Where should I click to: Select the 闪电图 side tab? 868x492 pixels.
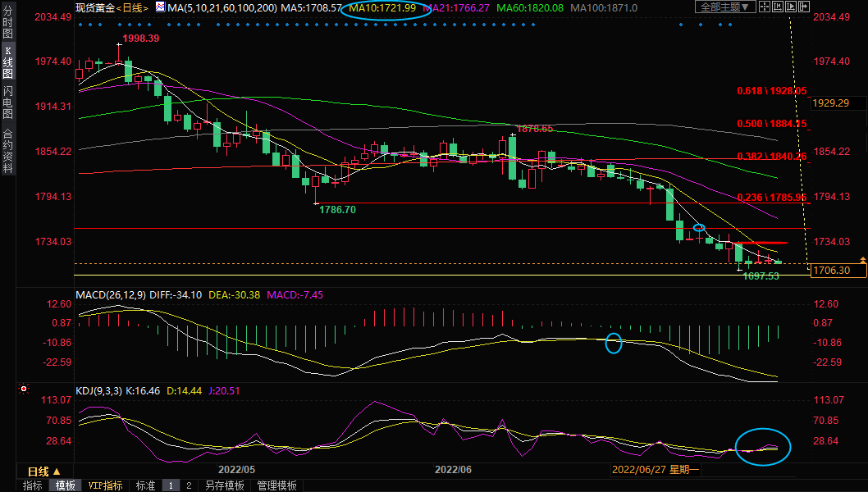click(7, 102)
